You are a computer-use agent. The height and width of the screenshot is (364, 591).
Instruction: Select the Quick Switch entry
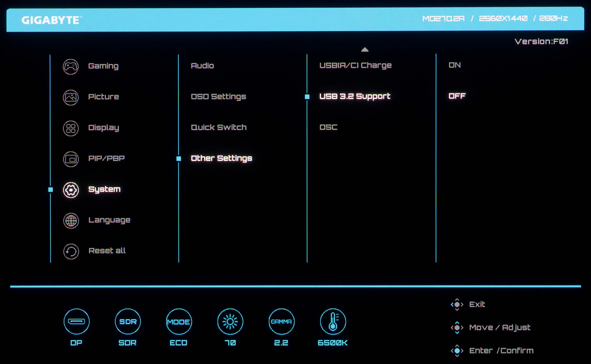pyautogui.click(x=219, y=127)
